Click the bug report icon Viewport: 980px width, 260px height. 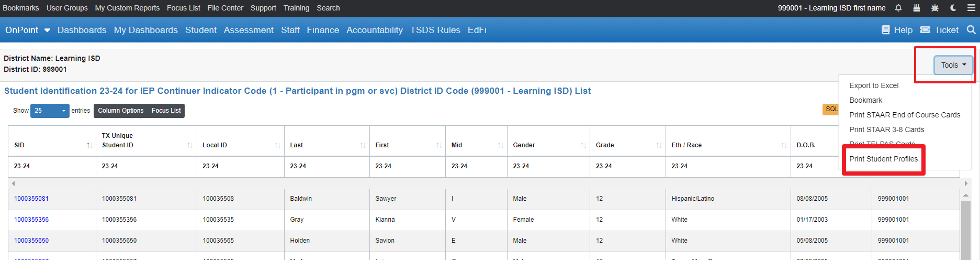click(935, 8)
